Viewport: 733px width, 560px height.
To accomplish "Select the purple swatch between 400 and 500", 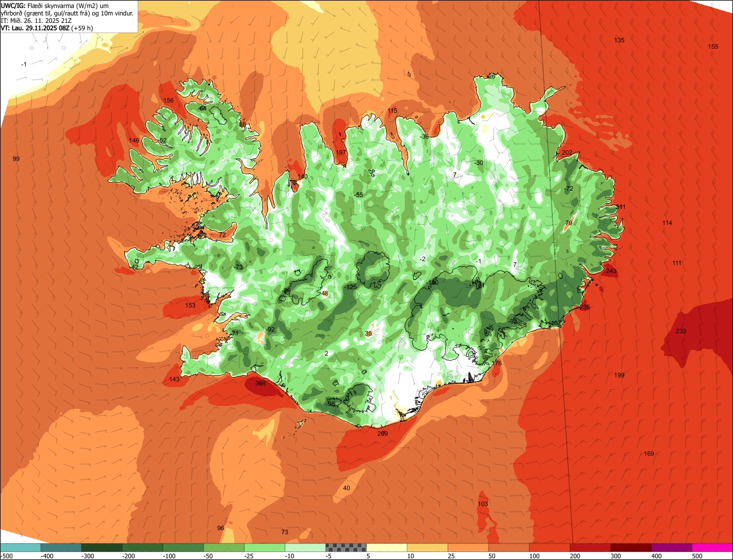I will 671,548.
